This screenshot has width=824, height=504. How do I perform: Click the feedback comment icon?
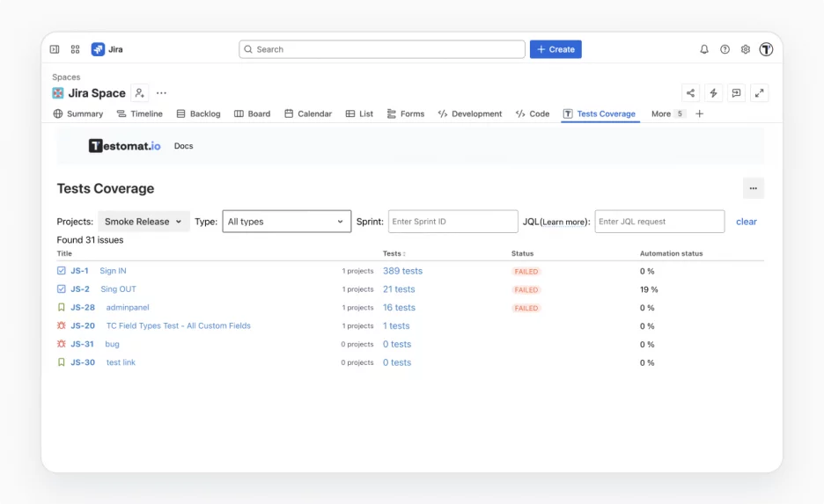(x=736, y=93)
